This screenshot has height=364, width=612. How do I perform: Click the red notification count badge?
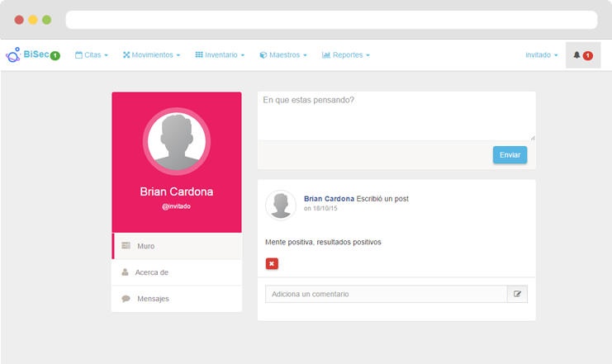(x=588, y=55)
